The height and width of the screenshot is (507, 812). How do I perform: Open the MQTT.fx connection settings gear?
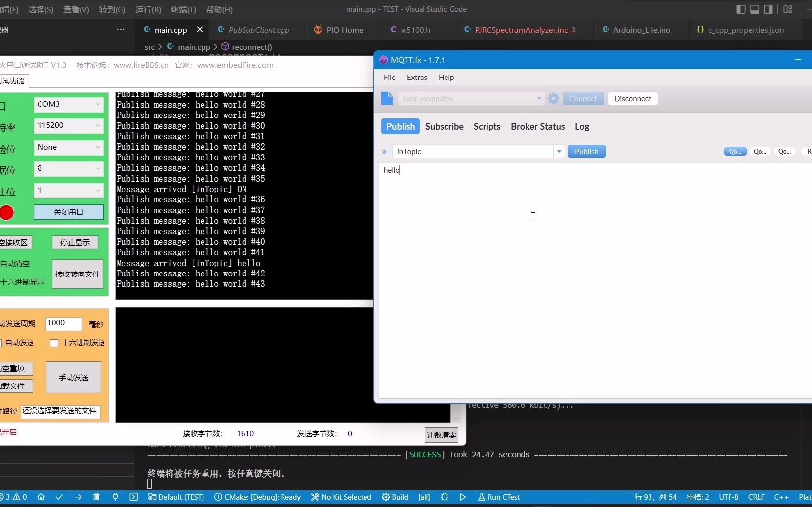[553, 98]
